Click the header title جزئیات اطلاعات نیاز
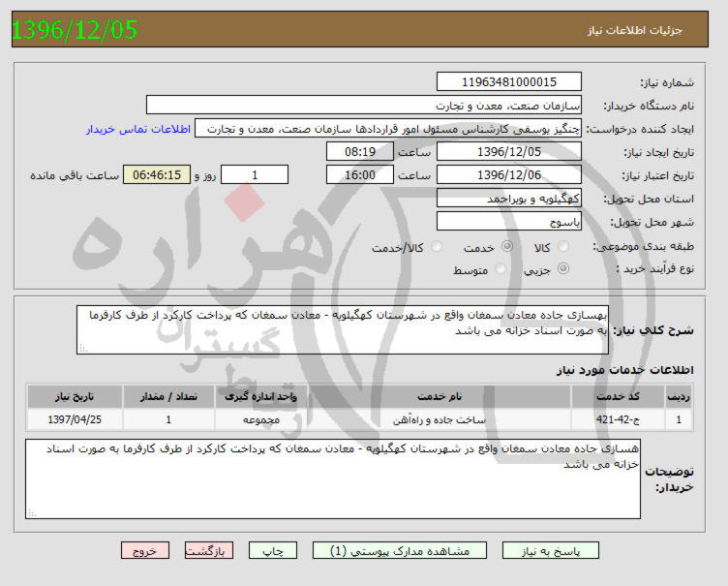 click(x=635, y=31)
